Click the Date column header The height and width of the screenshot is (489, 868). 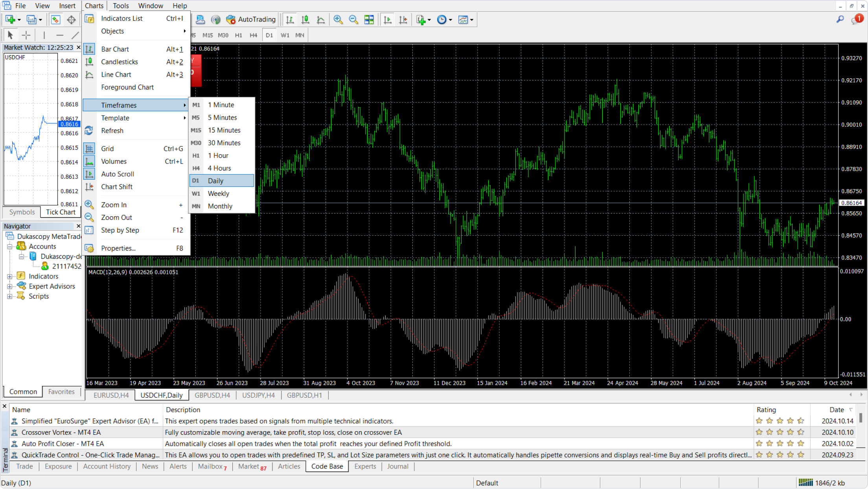pos(837,410)
